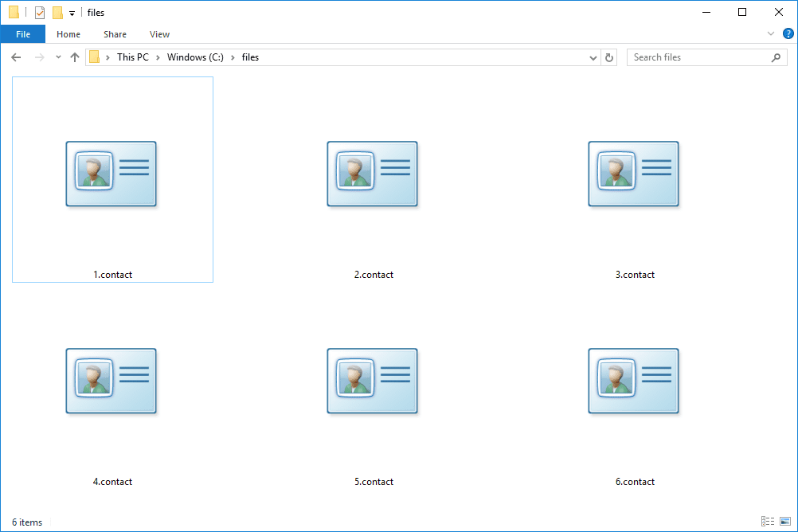Click the Properties icon in quick access toolbar
Viewport: 798px width, 532px height.
pyautogui.click(x=40, y=13)
